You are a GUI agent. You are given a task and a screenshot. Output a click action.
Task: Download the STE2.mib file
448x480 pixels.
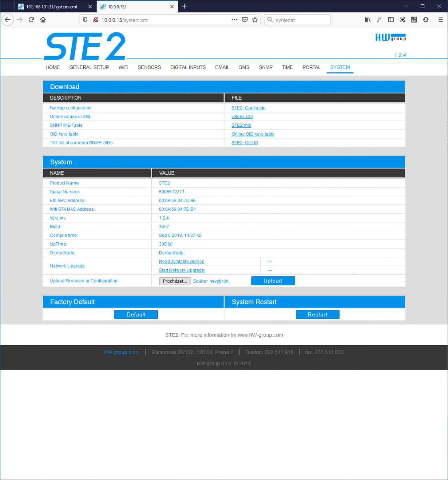241,126
